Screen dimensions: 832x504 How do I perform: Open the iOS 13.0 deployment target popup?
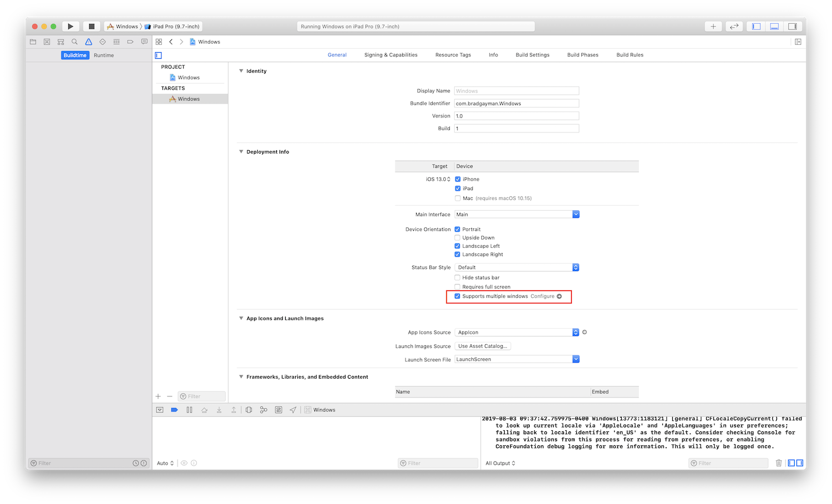pyautogui.click(x=438, y=179)
